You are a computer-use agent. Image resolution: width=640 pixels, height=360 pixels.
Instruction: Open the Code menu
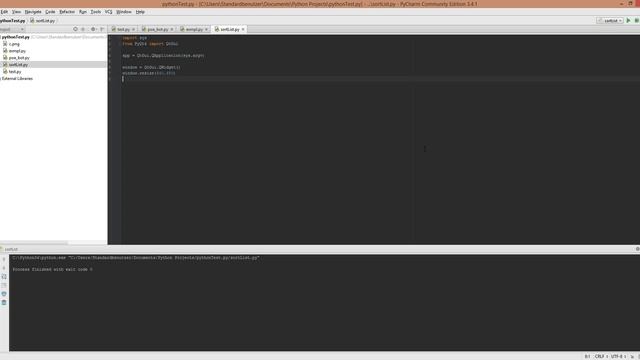50,12
